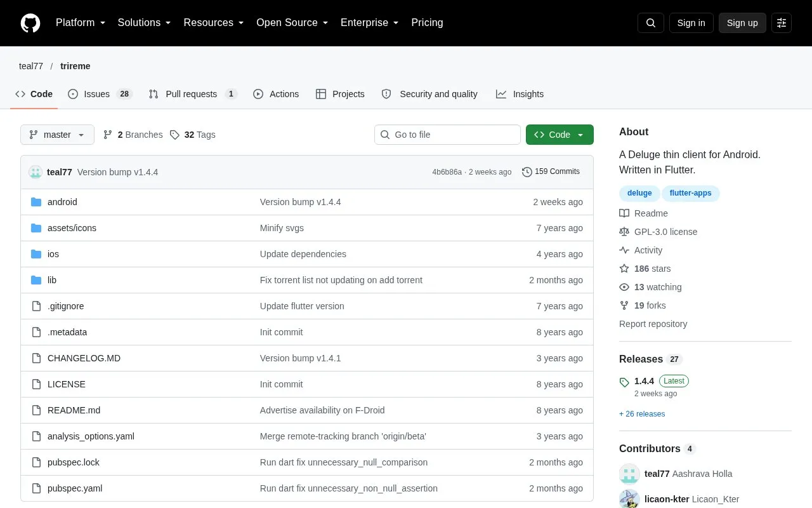The width and height of the screenshot is (812, 508).
Task: View the 159 Commits history
Action: (551, 172)
